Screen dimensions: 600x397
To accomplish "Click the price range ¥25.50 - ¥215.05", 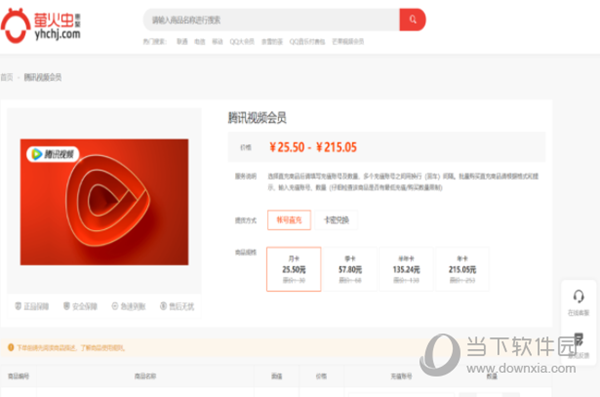I will 313,147.
